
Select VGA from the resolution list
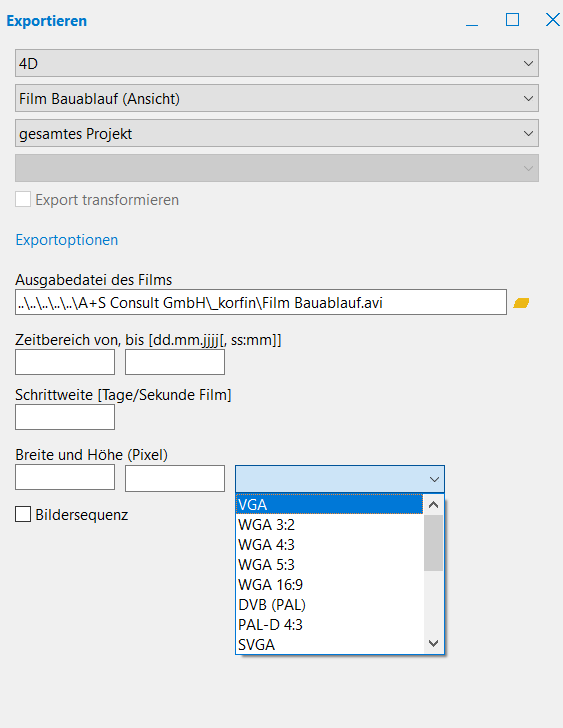(x=330, y=505)
